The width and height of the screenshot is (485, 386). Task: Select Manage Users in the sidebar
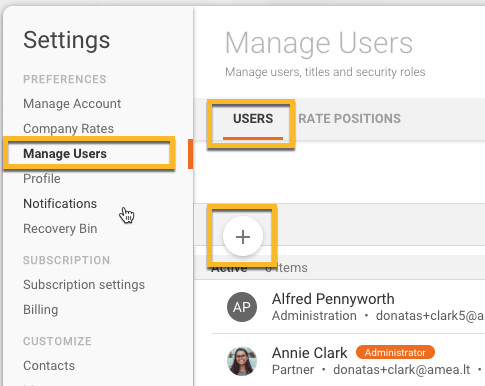pyautogui.click(x=65, y=154)
